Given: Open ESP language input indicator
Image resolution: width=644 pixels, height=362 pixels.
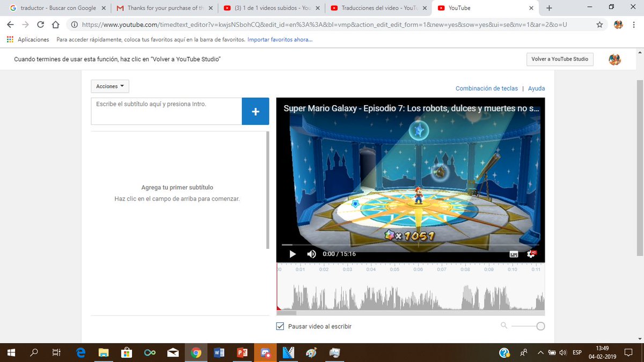Looking at the screenshot, I should [577, 352].
